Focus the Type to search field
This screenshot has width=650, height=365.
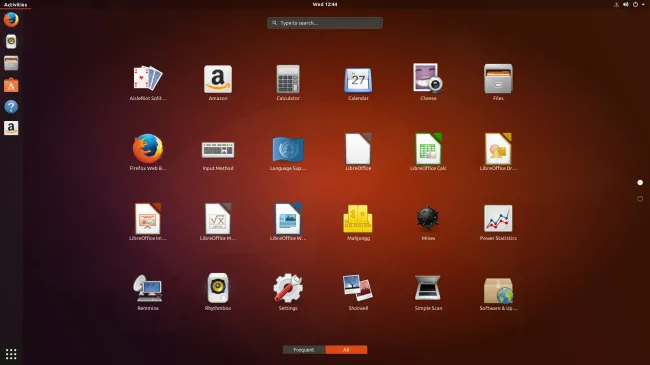click(x=325, y=23)
